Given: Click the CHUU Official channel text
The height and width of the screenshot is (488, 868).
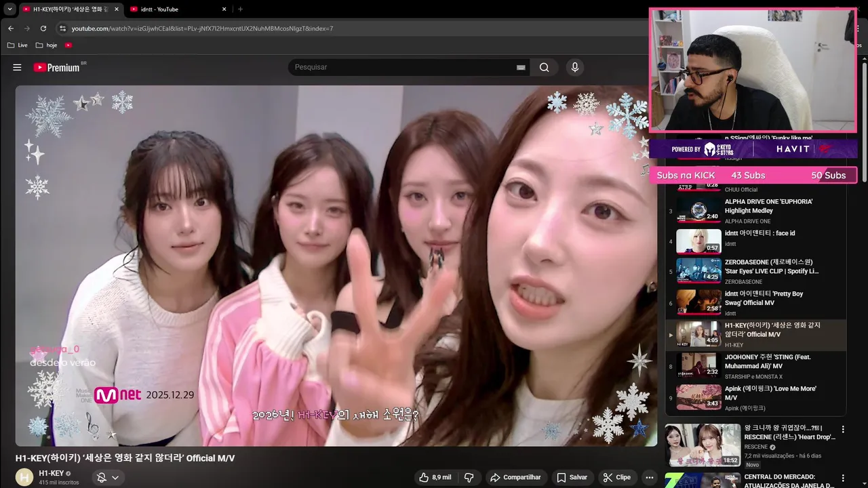Looking at the screenshot, I should (741, 190).
